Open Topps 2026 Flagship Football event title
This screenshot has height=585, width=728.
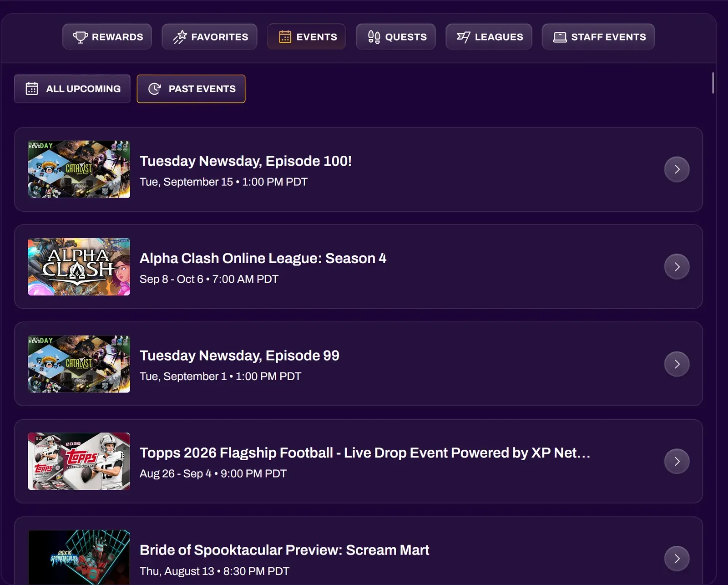(365, 453)
